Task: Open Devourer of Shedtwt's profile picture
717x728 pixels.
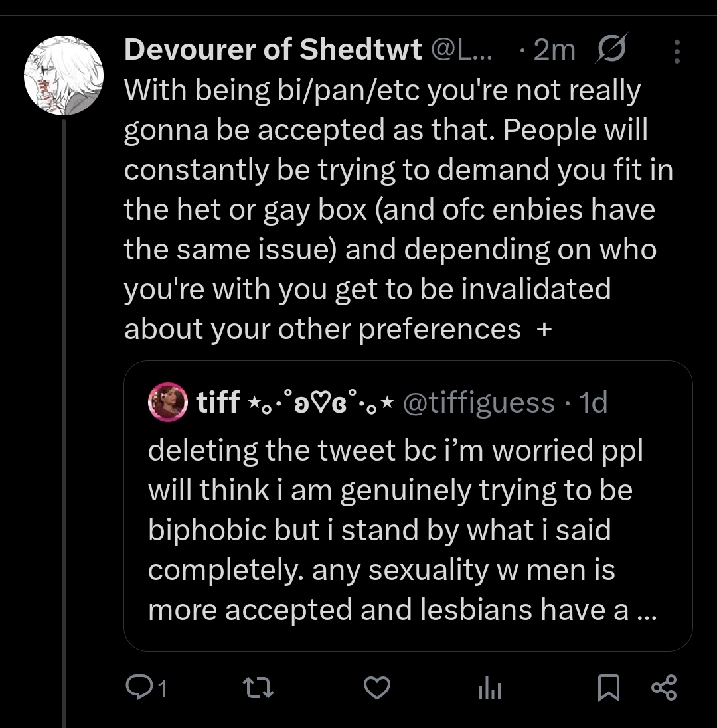Action: (64, 76)
